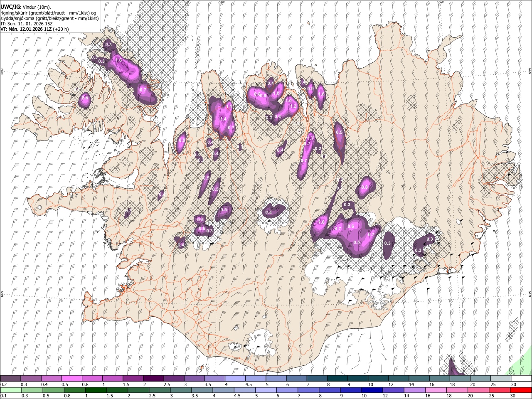The height and width of the screenshot is (399, 532).
Task: Select the lower violet swatch between 14 and 16
Action: coord(414,390)
